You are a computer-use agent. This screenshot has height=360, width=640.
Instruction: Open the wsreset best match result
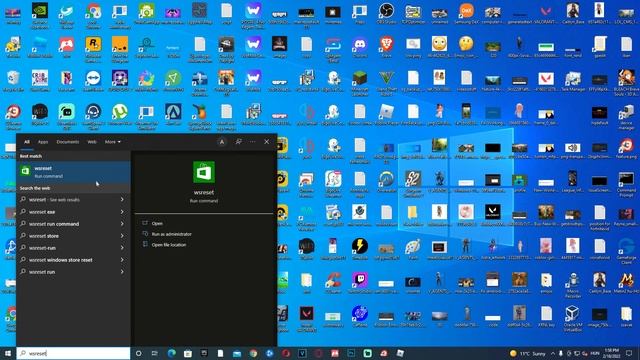(x=73, y=171)
